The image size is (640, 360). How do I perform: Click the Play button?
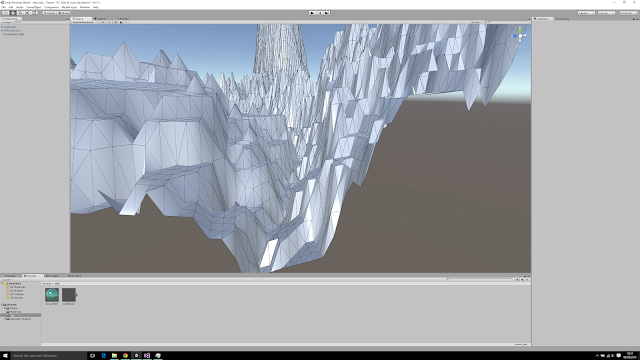(x=312, y=13)
